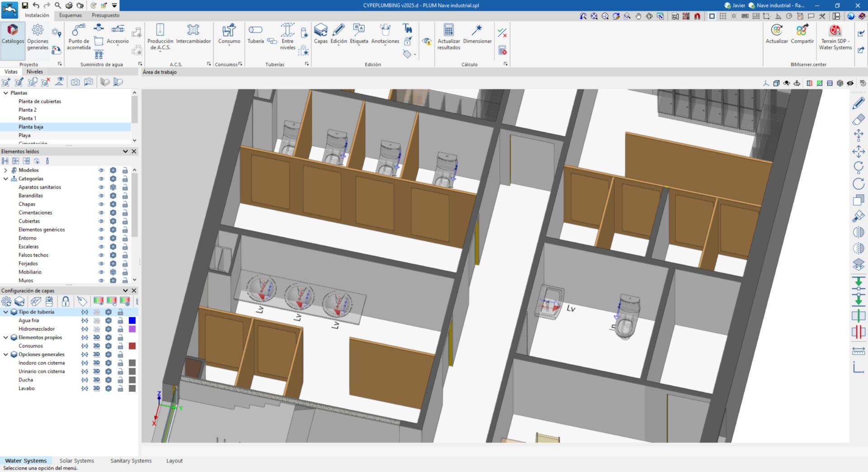868x472 pixels.
Task: Open the Catálogos tool
Action: tap(13, 35)
